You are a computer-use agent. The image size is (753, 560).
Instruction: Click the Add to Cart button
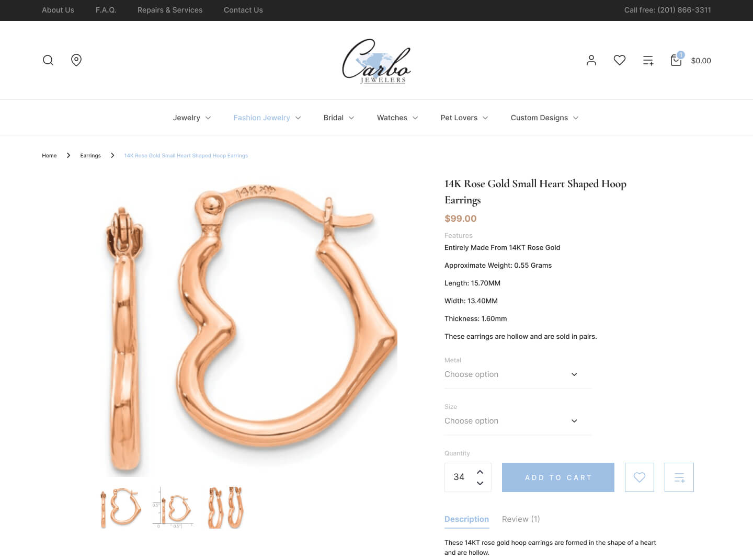tap(558, 477)
